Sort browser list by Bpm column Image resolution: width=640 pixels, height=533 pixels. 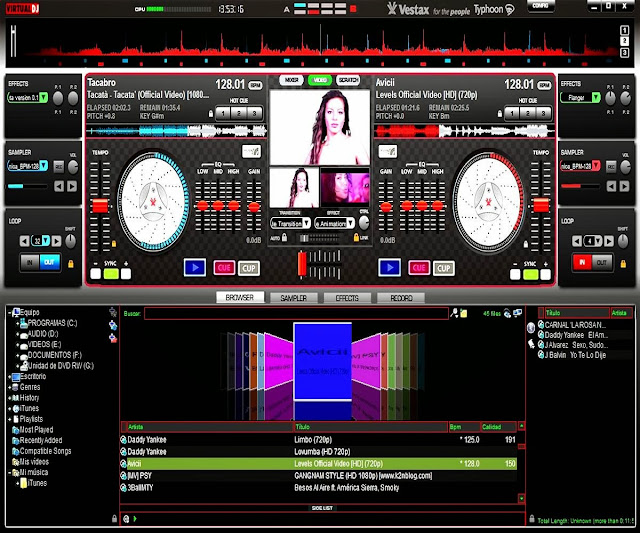pos(464,427)
